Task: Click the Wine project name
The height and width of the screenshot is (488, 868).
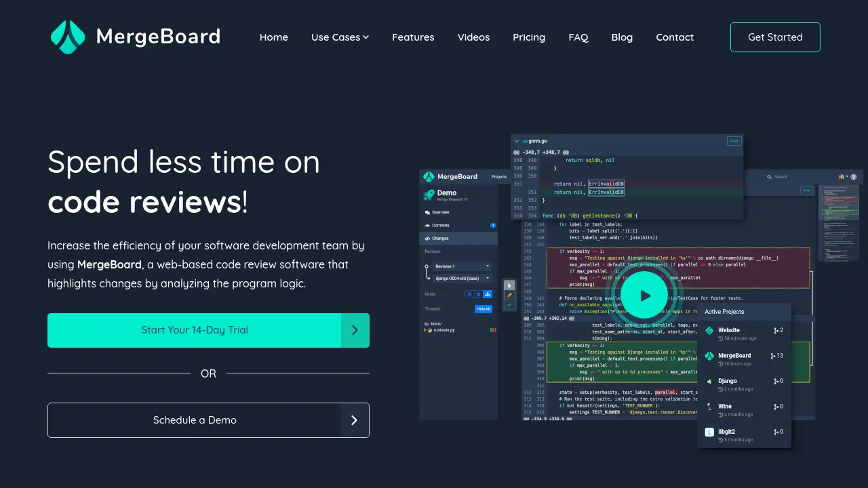Action: [725, 407]
